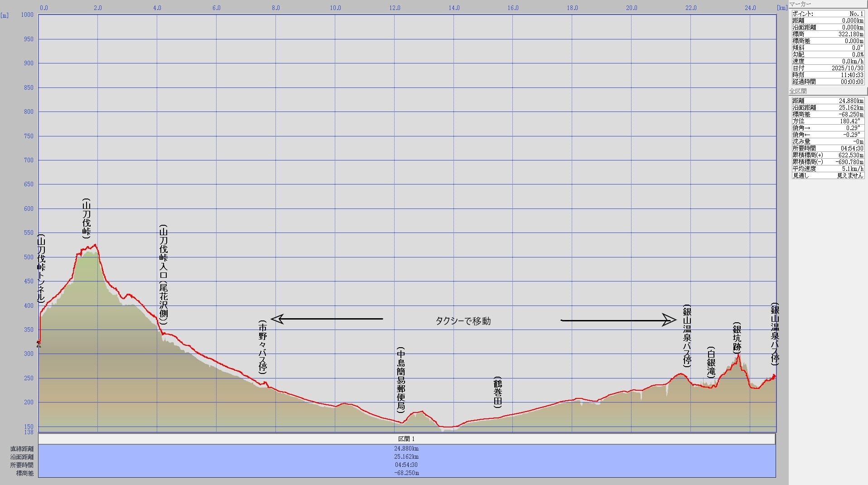This screenshot has width=868, height=485.
Task: Click the red end marker at route finish
Action: (774, 376)
